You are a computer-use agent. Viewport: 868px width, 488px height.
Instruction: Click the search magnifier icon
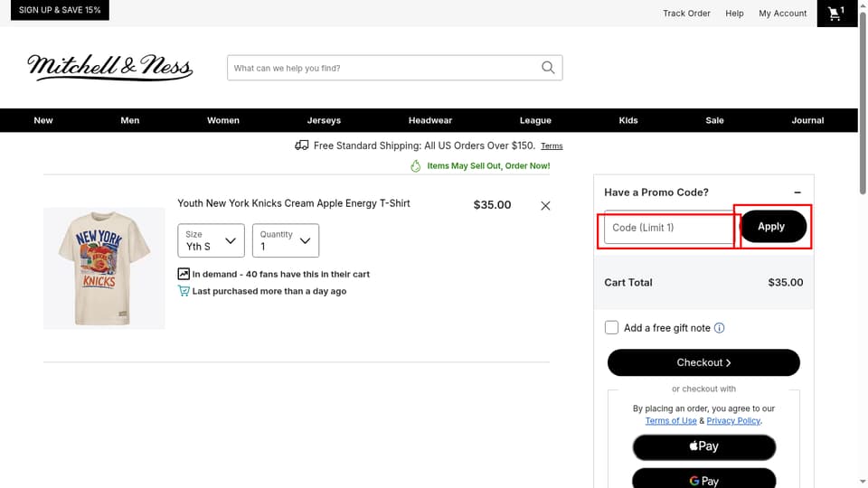pos(548,68)
